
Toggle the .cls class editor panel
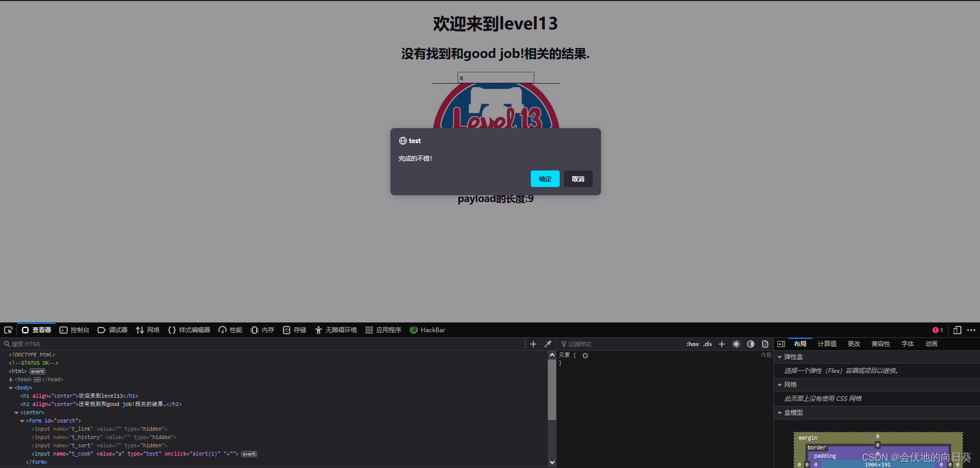tap(707, 344)
